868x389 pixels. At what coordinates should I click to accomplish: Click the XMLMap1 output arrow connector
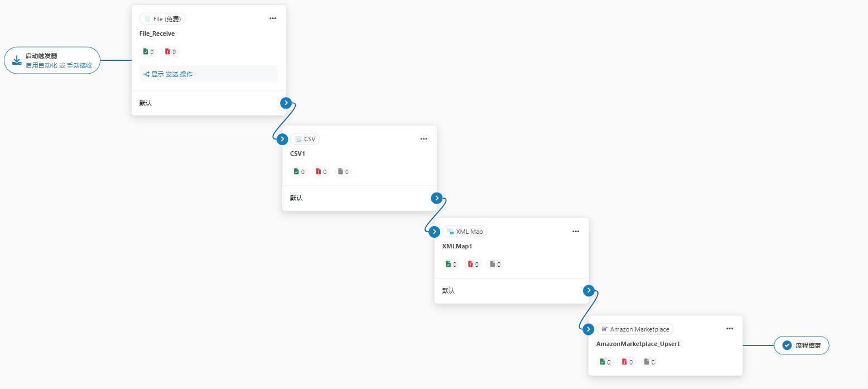(x=588, y=290)
